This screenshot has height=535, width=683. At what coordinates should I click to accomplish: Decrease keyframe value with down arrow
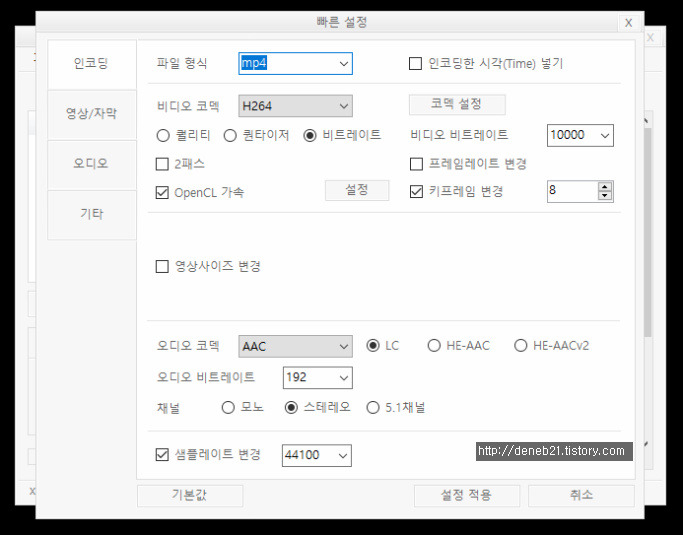[x=605, y=196]
